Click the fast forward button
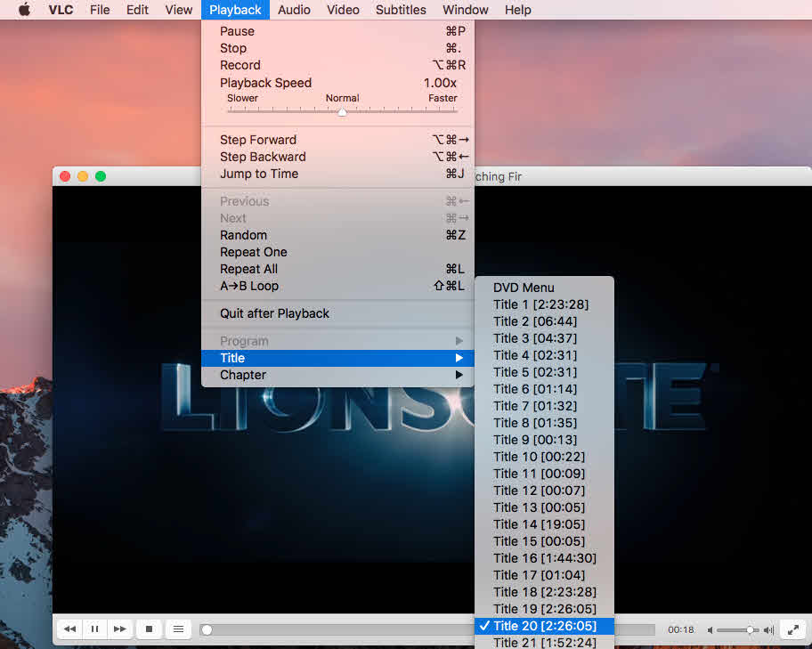This screenshot has width=812, height=649. [x=120, y=629]
